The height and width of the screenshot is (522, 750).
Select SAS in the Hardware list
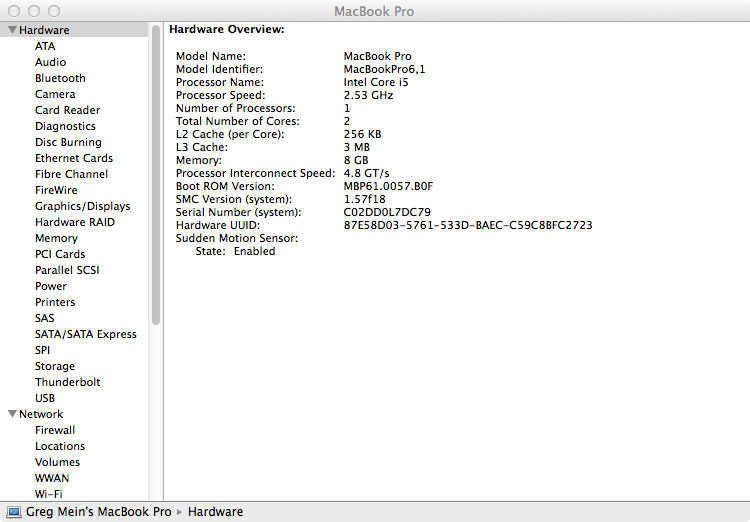[44, 318]
